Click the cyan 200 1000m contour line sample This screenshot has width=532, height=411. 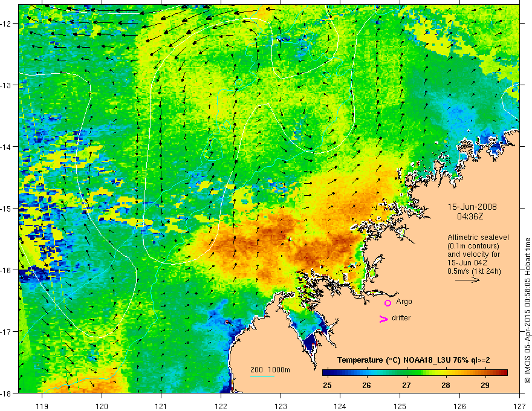point(262,376)
